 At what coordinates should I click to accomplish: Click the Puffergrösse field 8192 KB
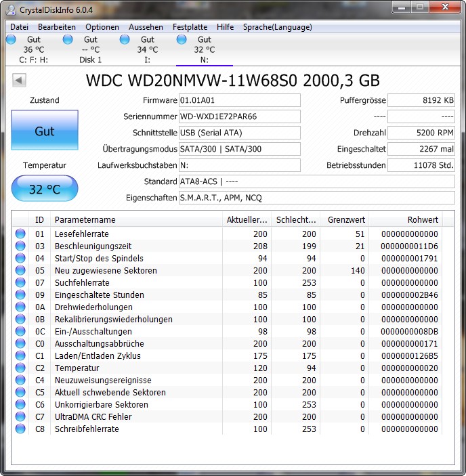coord(421,100)
